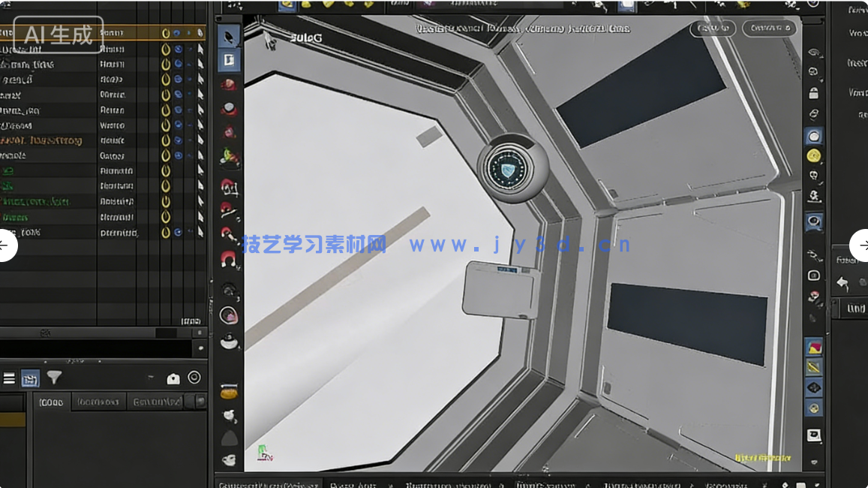Open the leftmost tab below the viewport
The width and height of the screenshot is (868, 488).
point(268,483)
